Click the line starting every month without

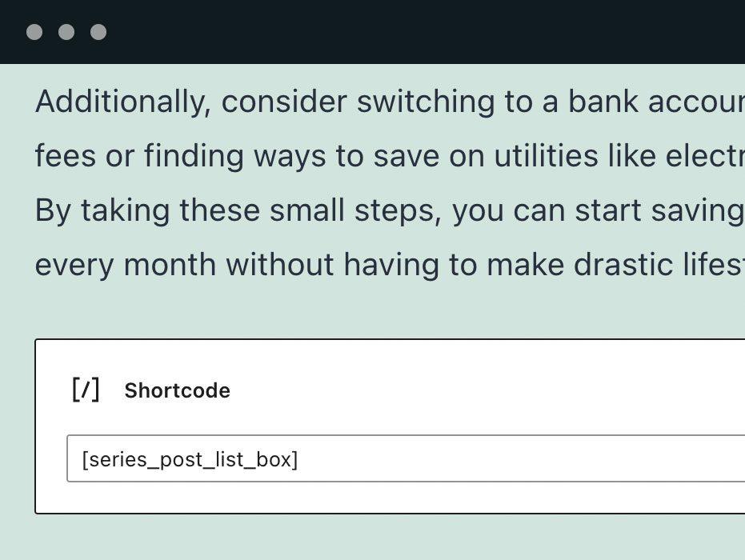390,265
